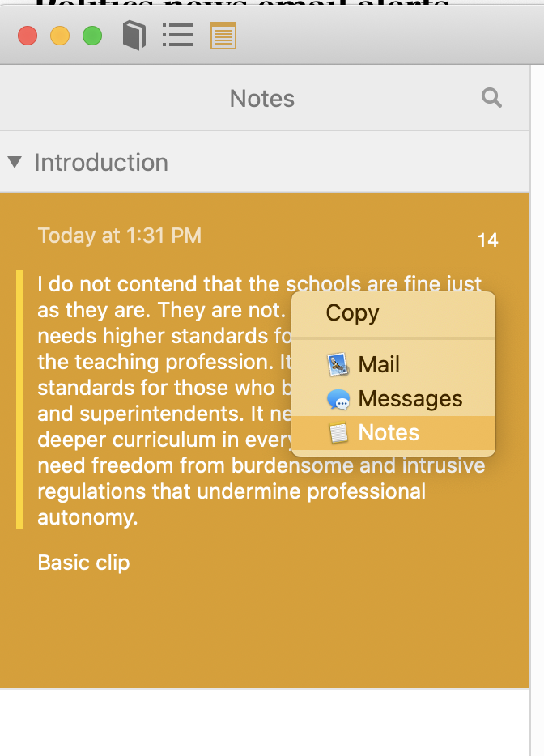The image size is (544, 756).
Task: Collapse the Introduction disclosure triangle
Action: 15,162
